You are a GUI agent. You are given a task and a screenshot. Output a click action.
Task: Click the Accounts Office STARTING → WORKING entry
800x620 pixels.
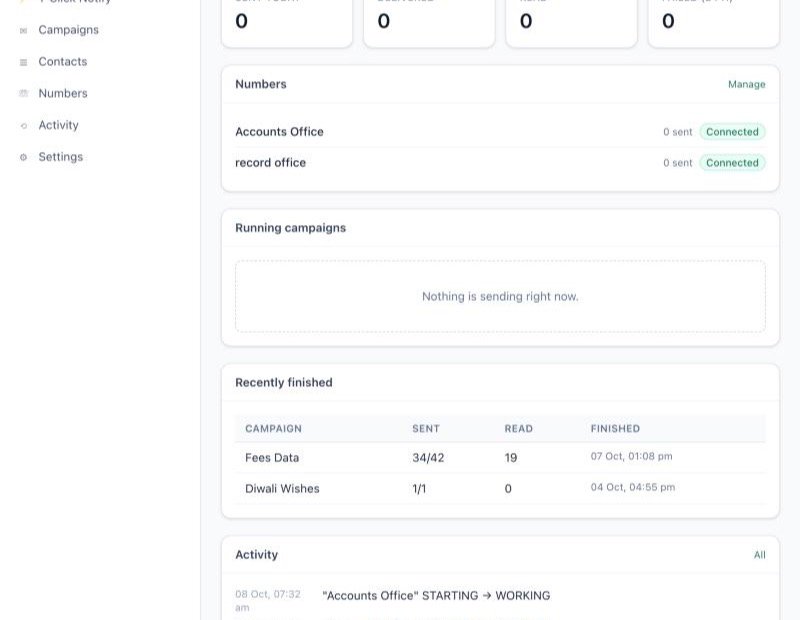(436, 596)
